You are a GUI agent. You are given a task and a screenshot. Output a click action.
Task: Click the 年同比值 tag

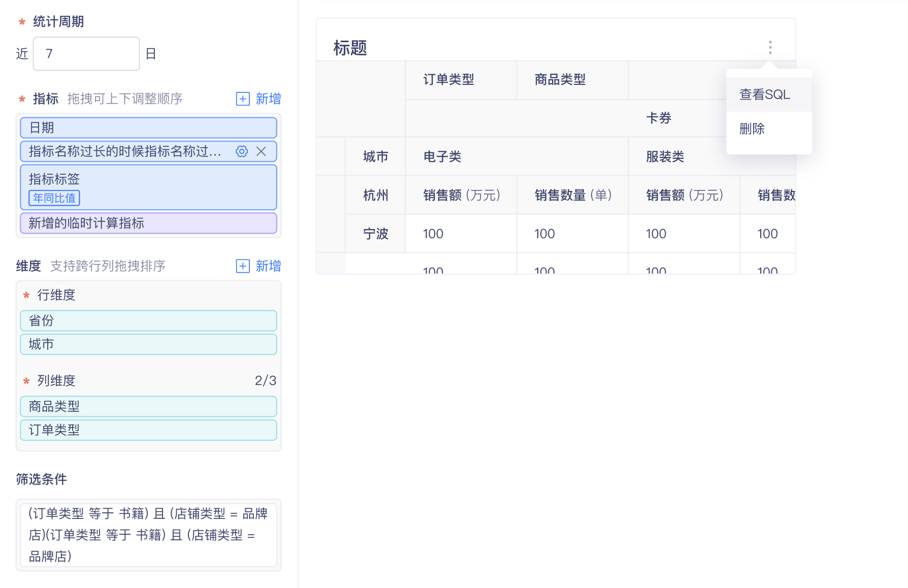[x=54, y=198]
